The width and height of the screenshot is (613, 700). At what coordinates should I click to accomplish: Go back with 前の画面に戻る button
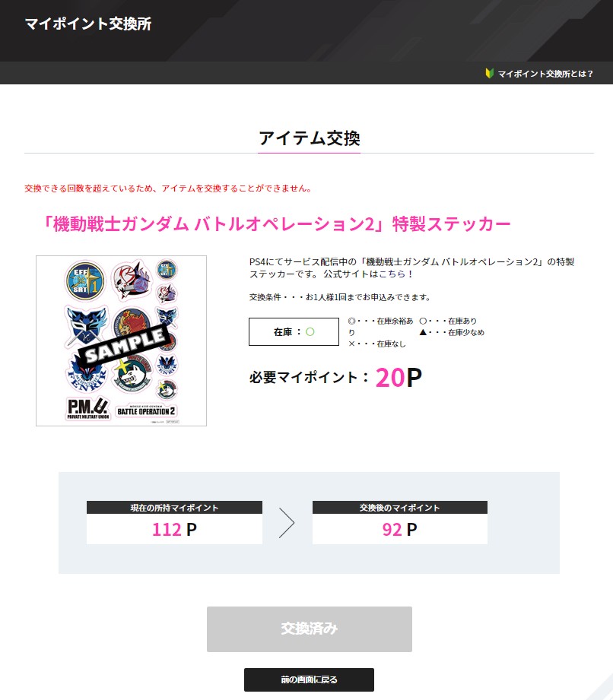click(310, 679)
